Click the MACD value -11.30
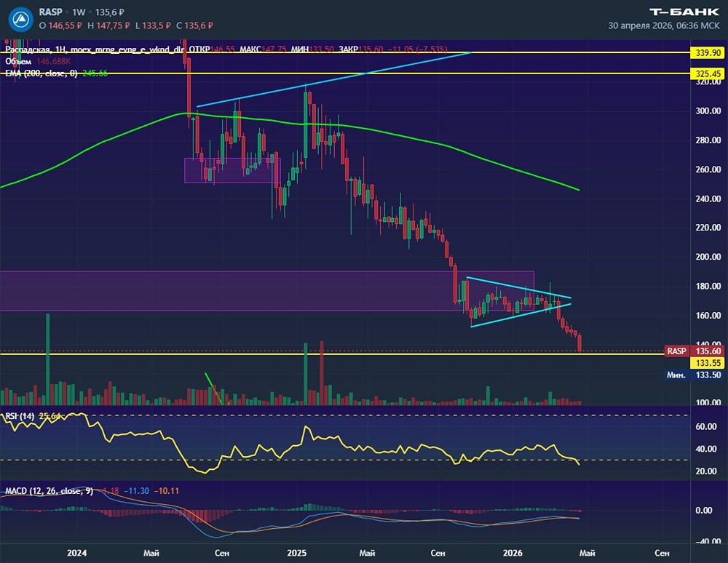The image size is (728, 563). [x=137, y=491]
